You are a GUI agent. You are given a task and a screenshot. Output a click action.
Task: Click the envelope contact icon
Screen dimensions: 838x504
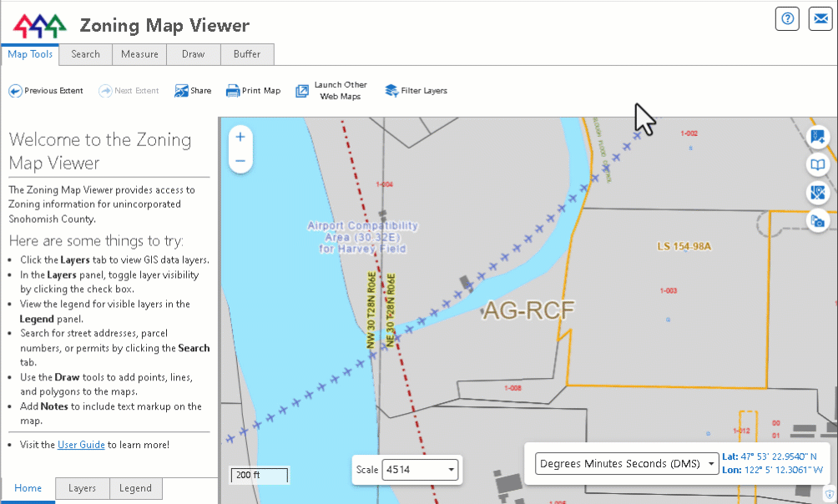820,18
